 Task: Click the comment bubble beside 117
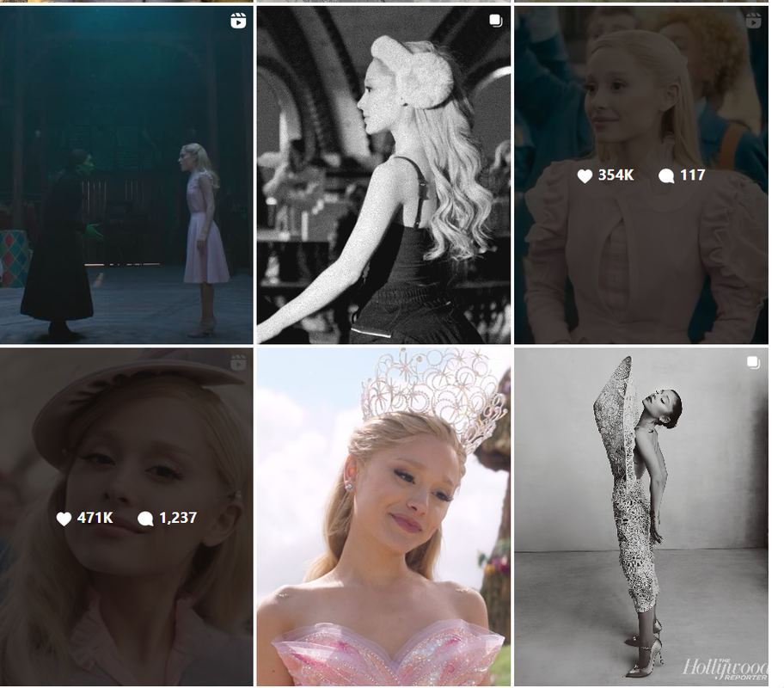click(x=666, y=176)
